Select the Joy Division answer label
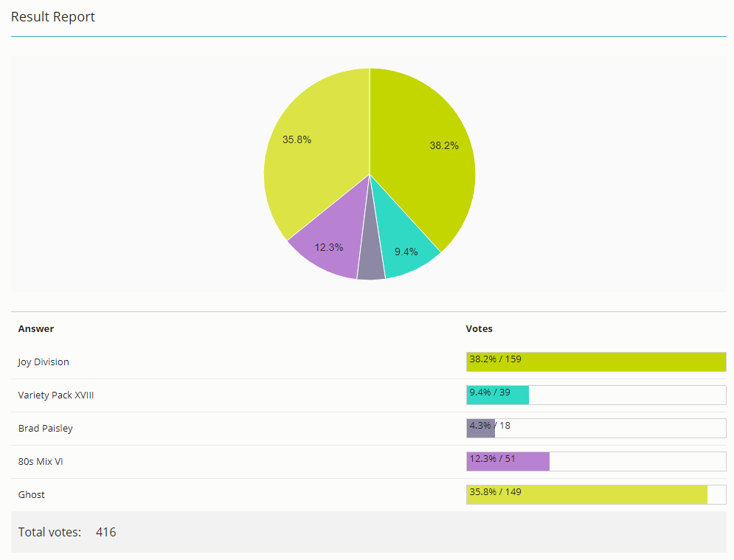The image size is (734, 560). [x=44, y=362]
